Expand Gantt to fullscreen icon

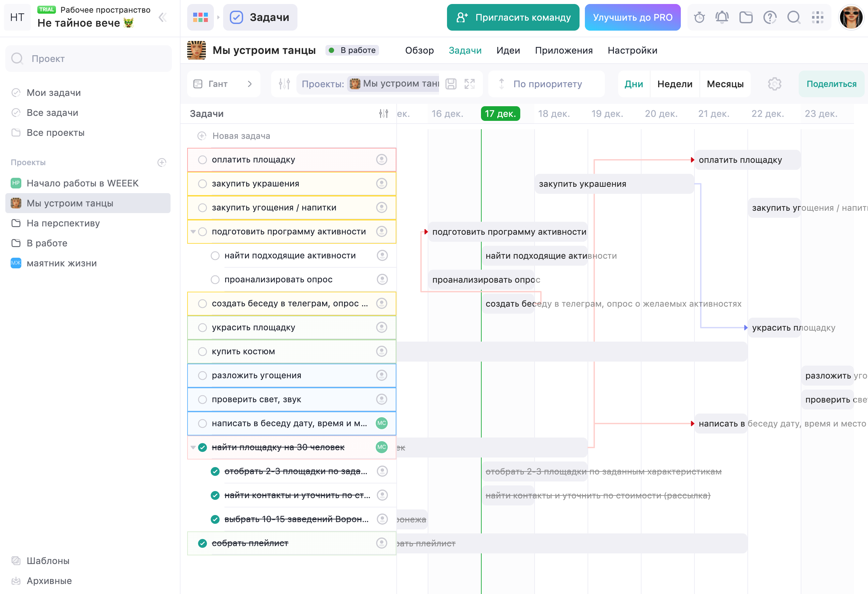[470, 84]
